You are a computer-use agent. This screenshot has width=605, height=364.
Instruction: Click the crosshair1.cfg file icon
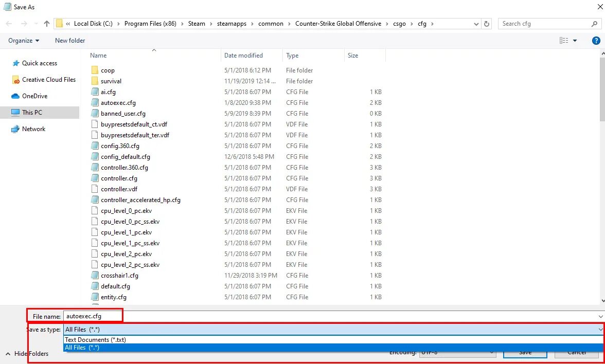[95, 276]
